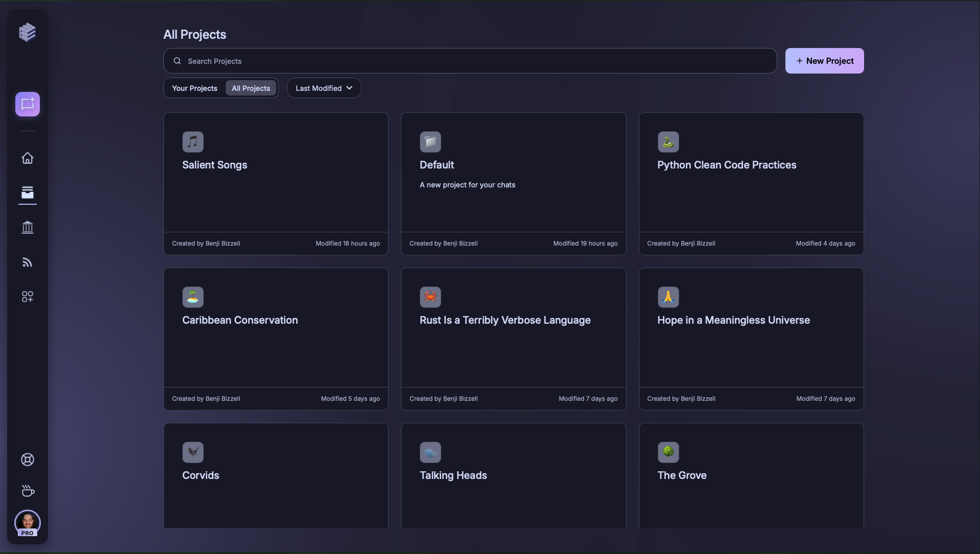Screen dimensions: 980x554
Task: Expand the sort options chevron next to Last Modified
Action: (349, 88)
